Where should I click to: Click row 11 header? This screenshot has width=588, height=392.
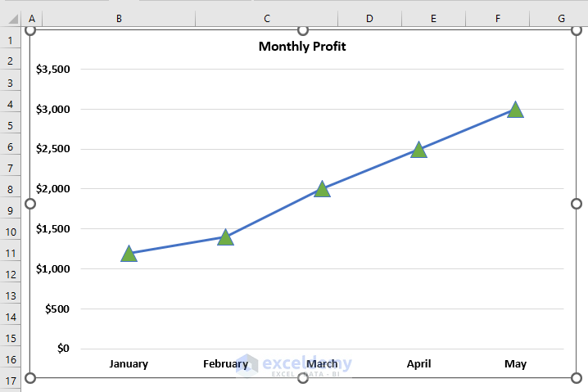coord(11,254)
